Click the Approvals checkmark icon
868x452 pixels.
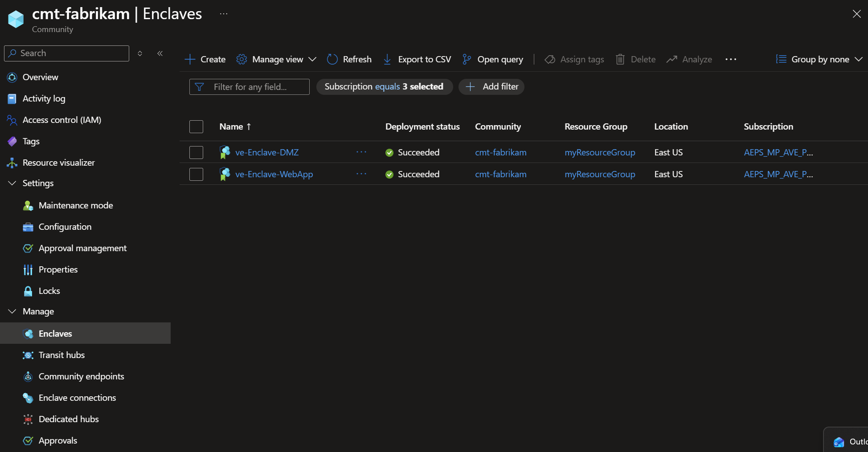(x=28, y=441)
